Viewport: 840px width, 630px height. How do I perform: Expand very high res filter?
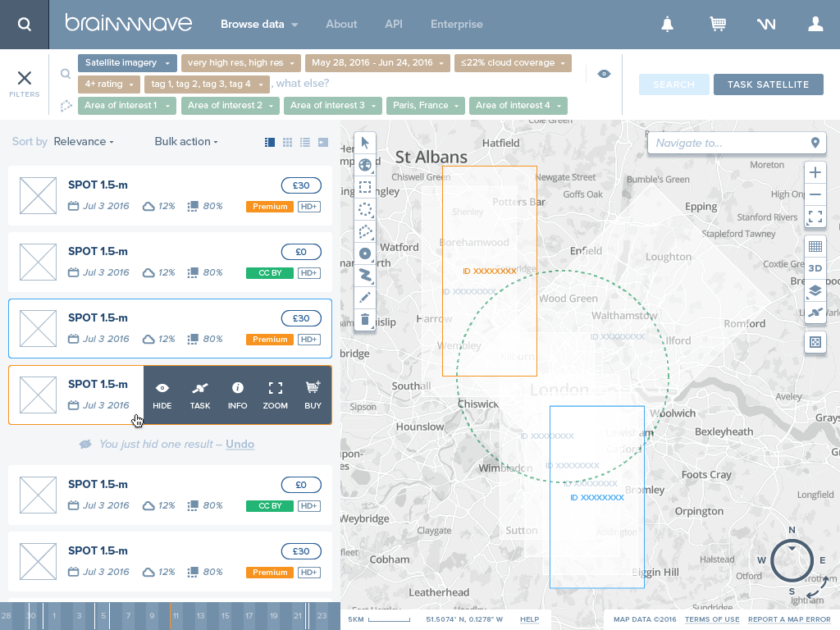click(x=241, y=62)
